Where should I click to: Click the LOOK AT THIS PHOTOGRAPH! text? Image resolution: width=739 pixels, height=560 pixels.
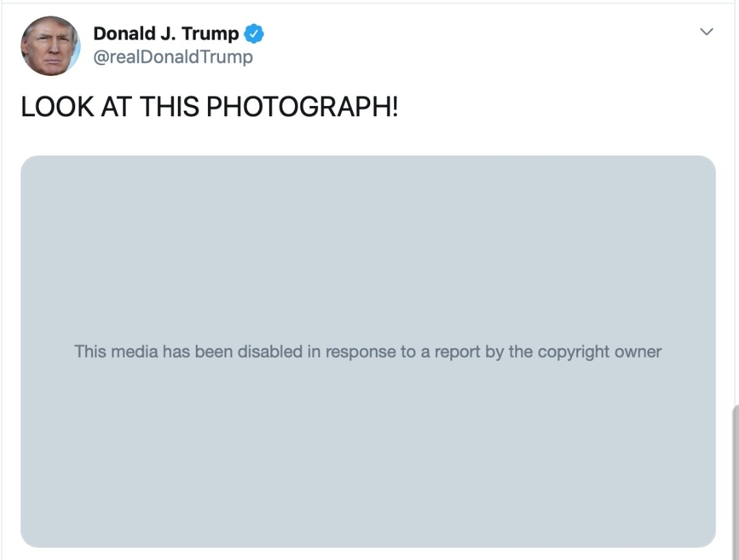pos(209,107)
